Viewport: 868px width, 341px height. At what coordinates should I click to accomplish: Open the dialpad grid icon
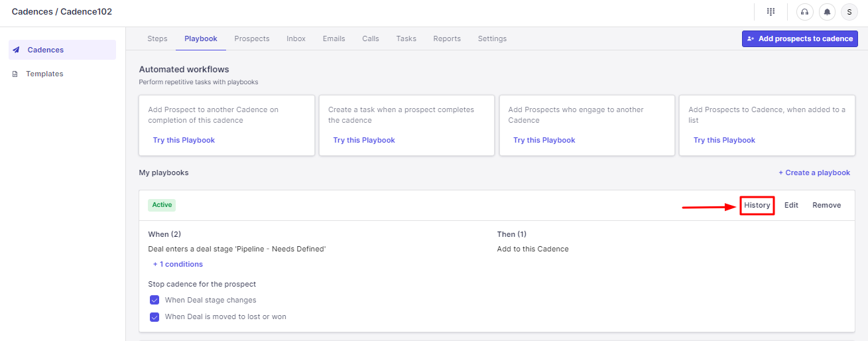(x=771, y=12)
